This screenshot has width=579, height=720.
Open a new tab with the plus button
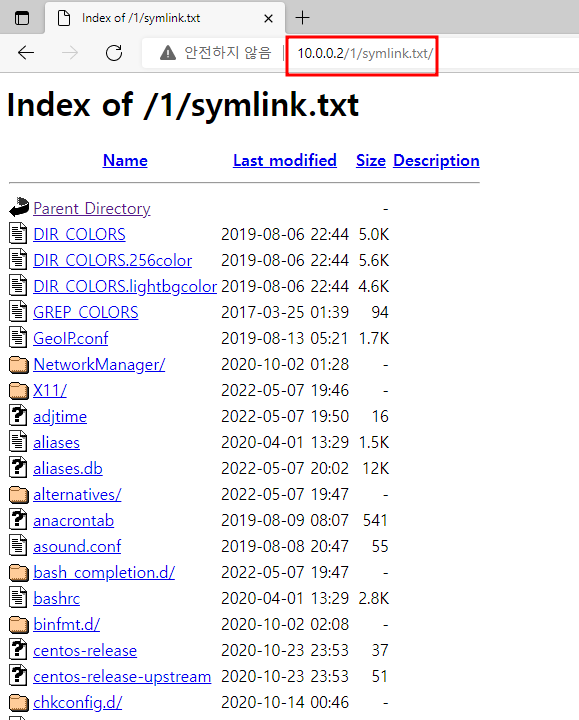(x=302, y=18)
